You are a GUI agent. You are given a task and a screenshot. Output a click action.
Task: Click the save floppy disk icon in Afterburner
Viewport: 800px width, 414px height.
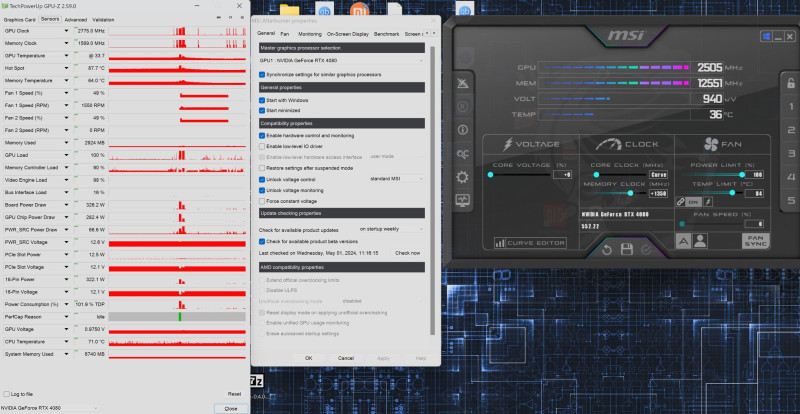627,250
